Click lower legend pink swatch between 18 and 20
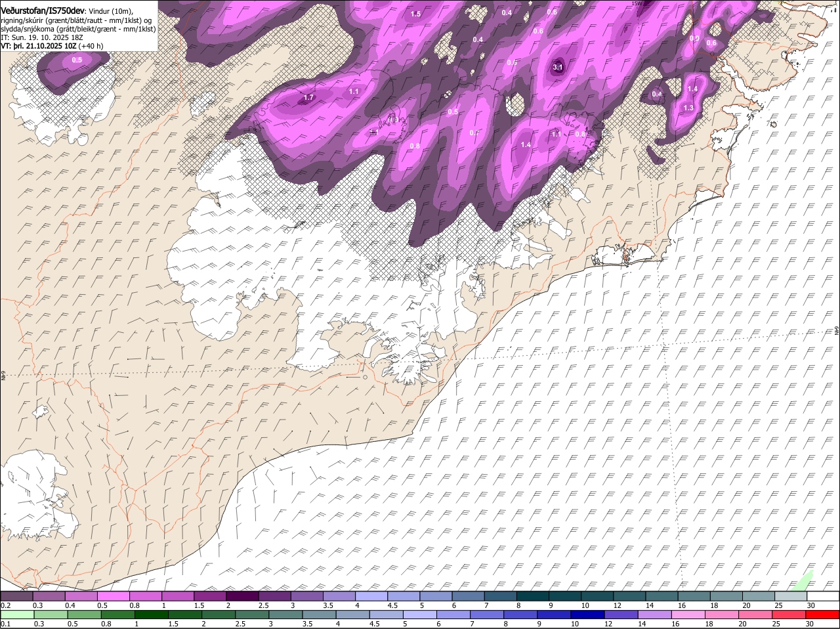 (722, 614)
